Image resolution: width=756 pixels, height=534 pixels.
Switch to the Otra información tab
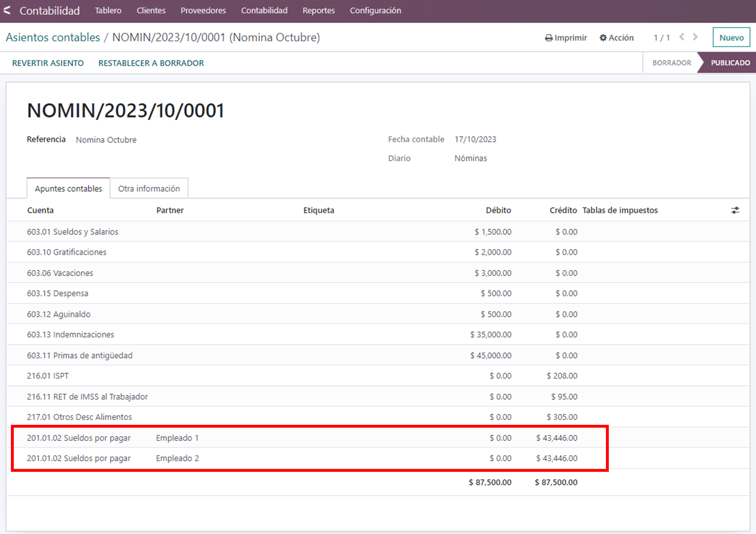click(x=149, y=188)
